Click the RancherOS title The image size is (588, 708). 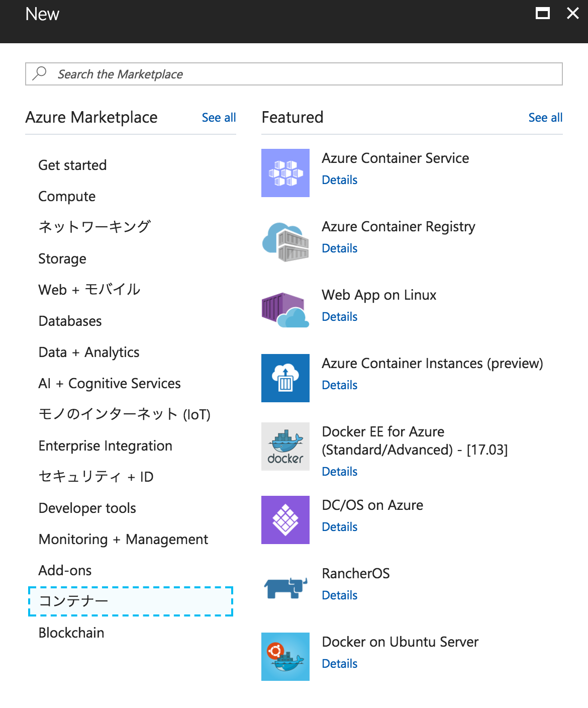356,573
